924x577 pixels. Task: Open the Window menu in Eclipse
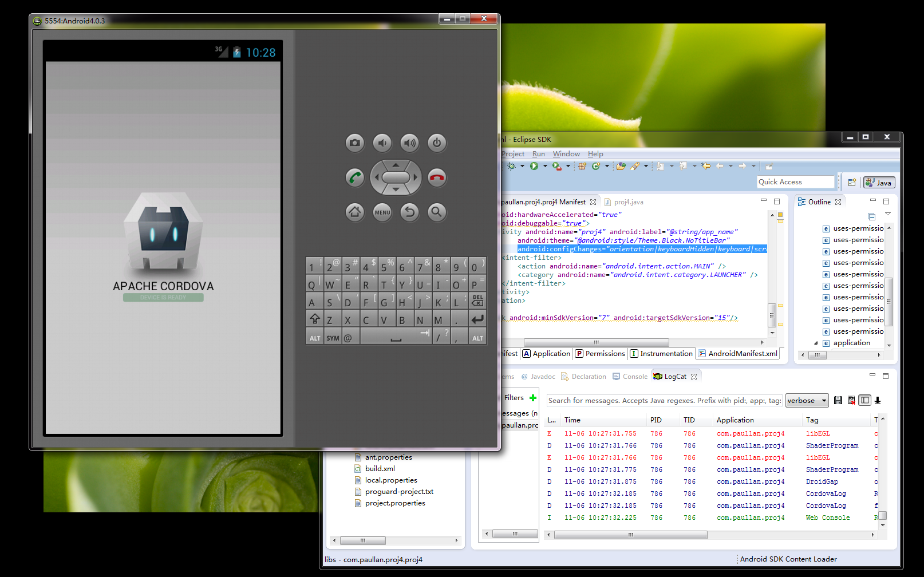(566, 154)
